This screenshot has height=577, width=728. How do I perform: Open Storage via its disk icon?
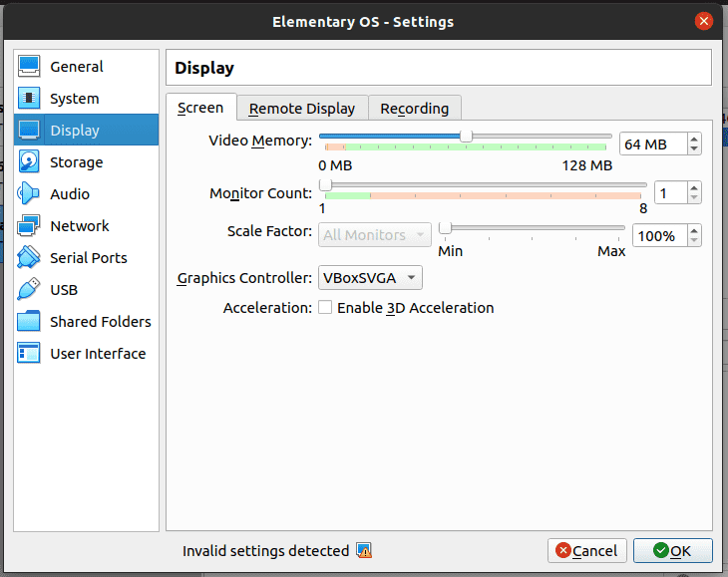pyautogui.click(x=30, y=162)
